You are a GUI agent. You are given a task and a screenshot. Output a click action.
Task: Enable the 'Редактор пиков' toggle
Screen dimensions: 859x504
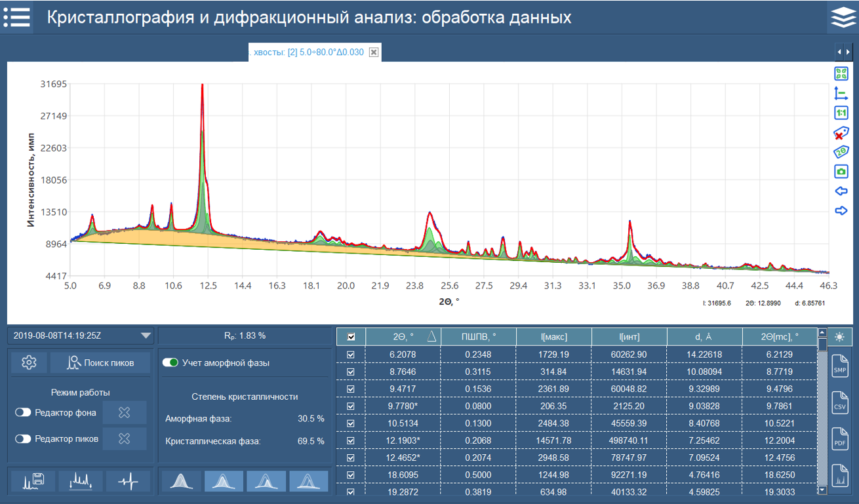22,438
